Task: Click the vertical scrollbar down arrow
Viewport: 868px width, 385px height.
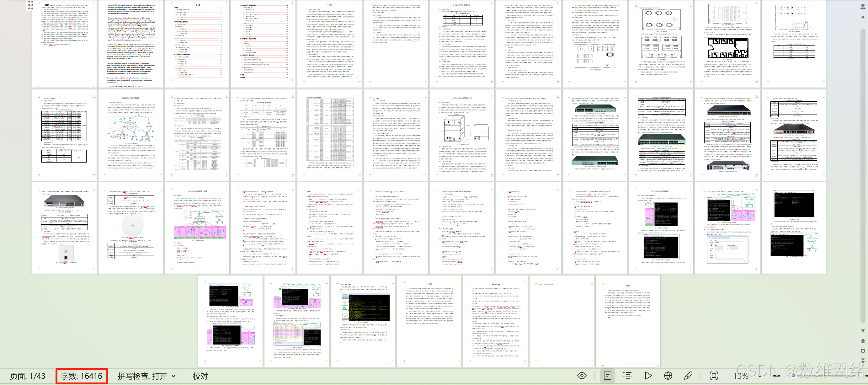Action: tap(863, 331)
